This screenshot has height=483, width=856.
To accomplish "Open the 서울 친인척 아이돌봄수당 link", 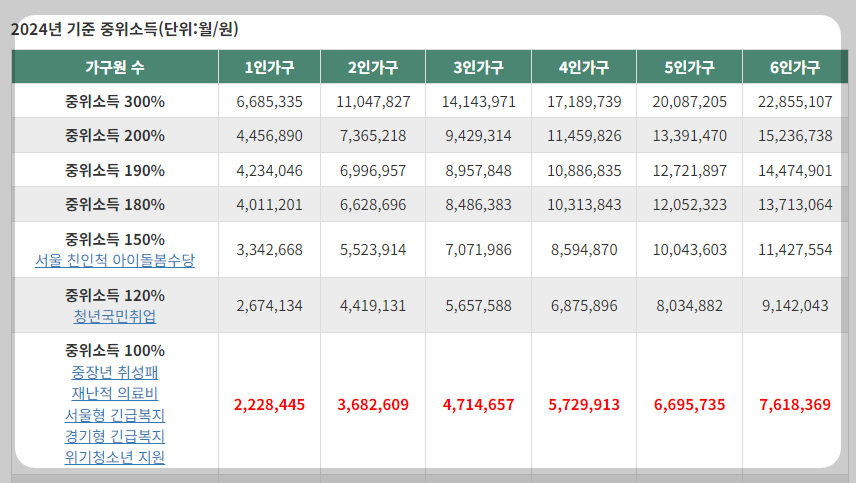I will pyautogui.click(x=115, y=260).
